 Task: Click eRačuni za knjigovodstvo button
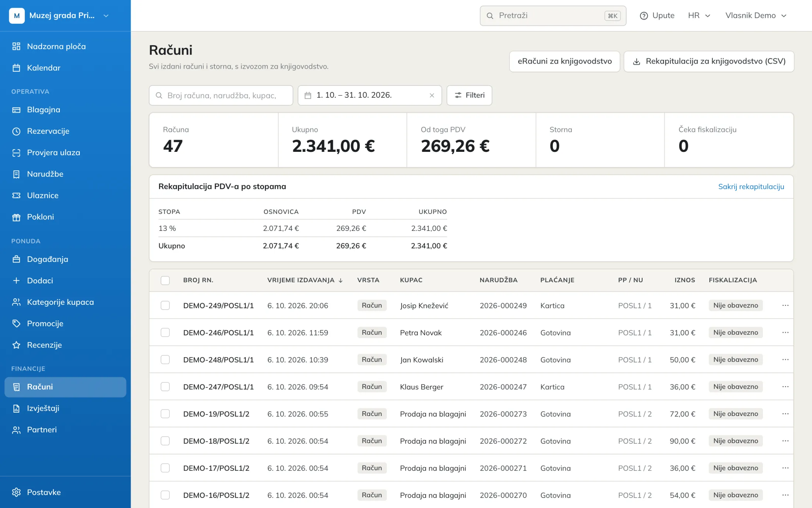(564, 61)
